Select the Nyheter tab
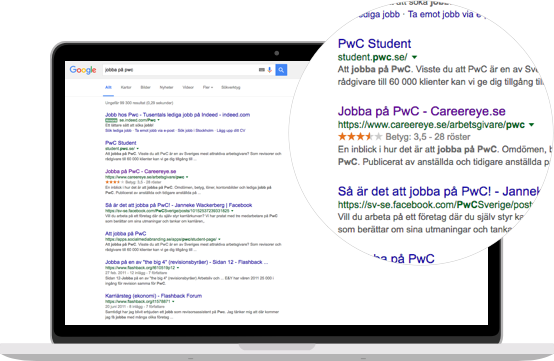Viewport: 554px width, 361px height. 166,87
